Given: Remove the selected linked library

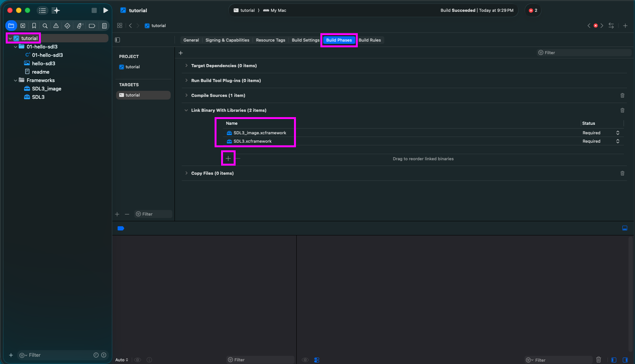Looking at the screenshot, I should click(x=238, y=158).
